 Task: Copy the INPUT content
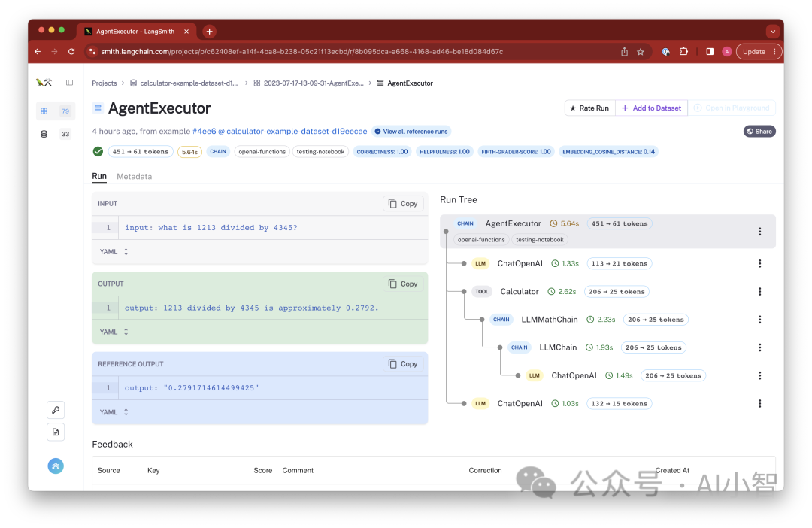(403, 204)
